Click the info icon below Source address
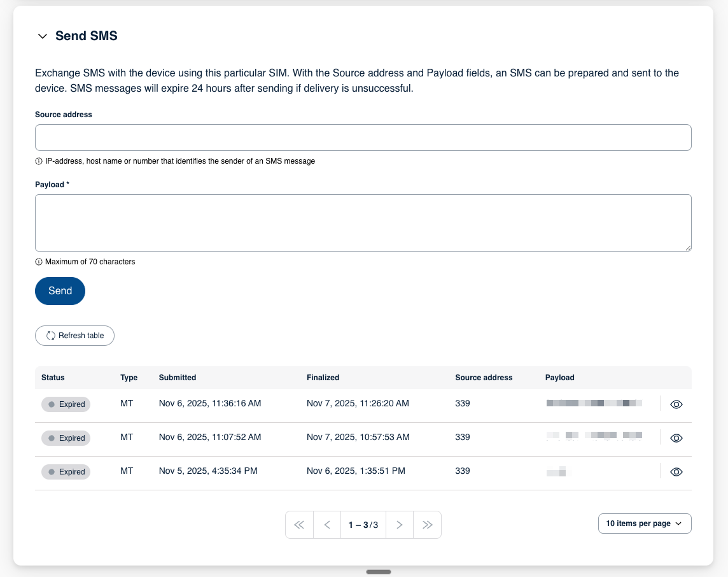728x577 pixels. (39, 161)
